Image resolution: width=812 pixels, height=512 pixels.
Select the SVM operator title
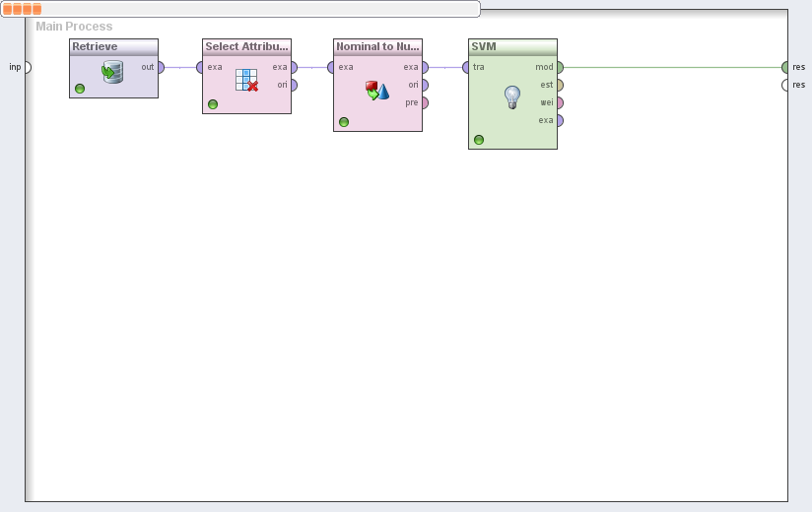click(484, 46)
